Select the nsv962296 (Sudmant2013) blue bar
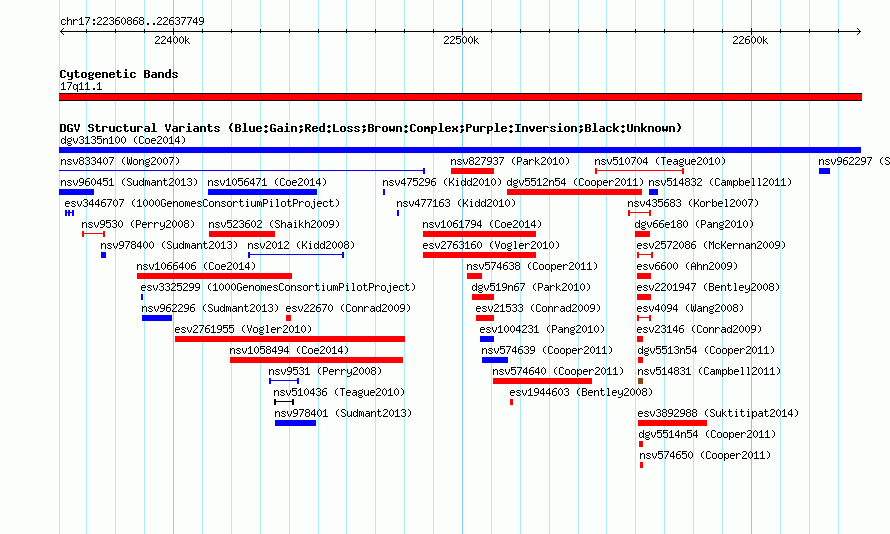 pyautogui.click(x=157, y=318)
